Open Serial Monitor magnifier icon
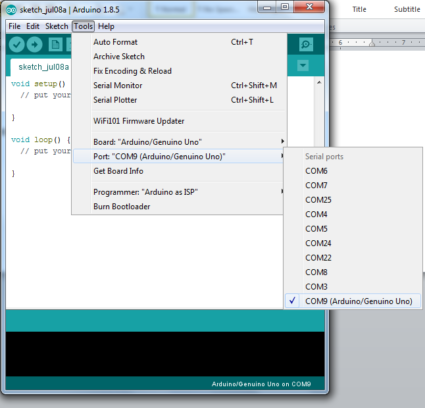Screen dimensions: 425x408 [306, 44]
